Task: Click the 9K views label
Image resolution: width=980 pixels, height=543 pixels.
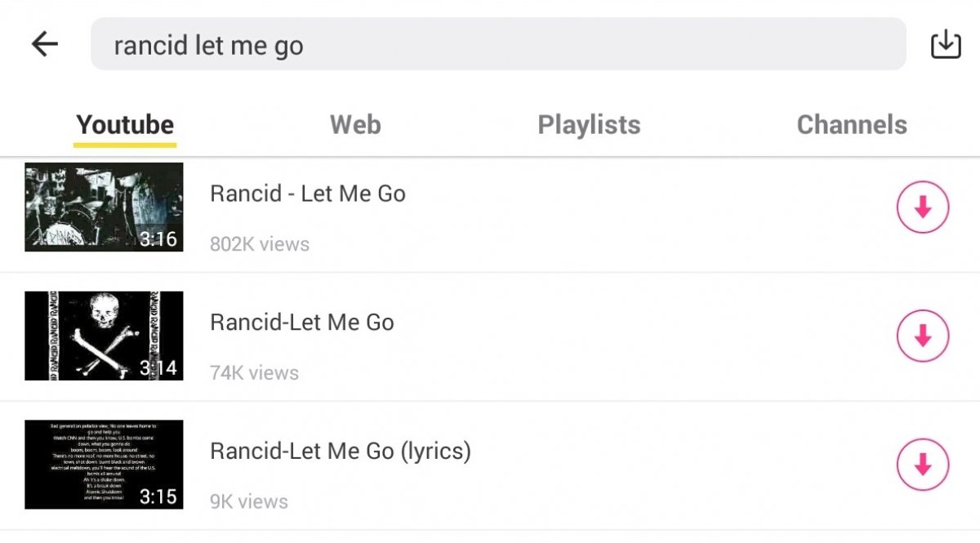Action: (x=249, y=501)
